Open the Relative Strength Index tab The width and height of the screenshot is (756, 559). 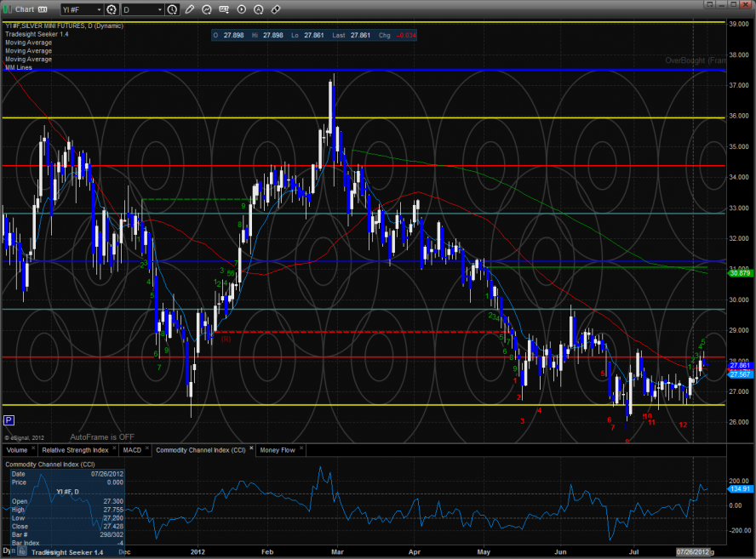tap(76, 449)
